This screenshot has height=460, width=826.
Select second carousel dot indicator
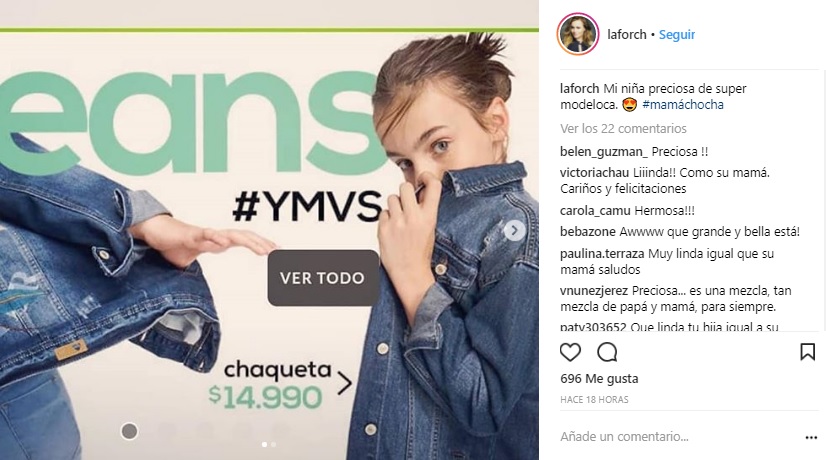click(x=273, y=445)
